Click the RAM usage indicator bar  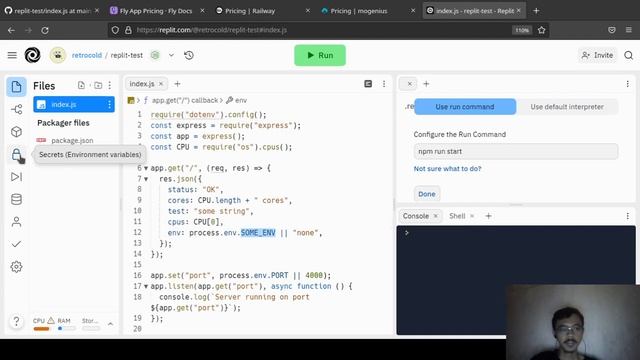click(66, 328)
